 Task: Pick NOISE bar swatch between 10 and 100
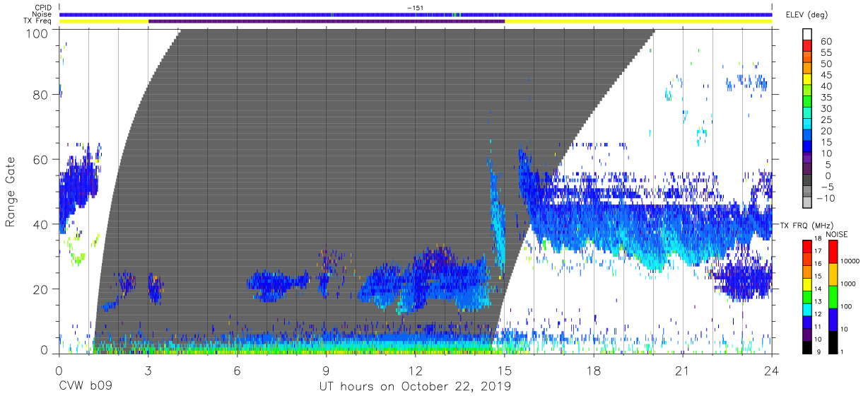tap(833, 319)
